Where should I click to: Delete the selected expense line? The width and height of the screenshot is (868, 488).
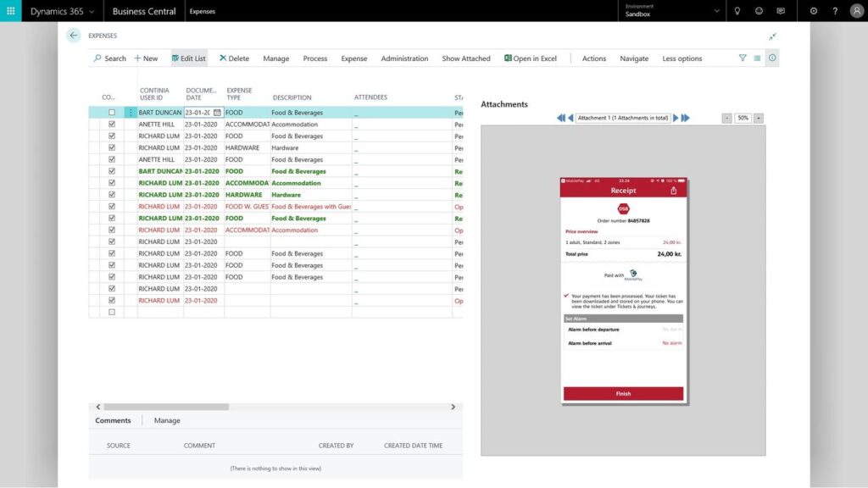[x=234, y=58]
